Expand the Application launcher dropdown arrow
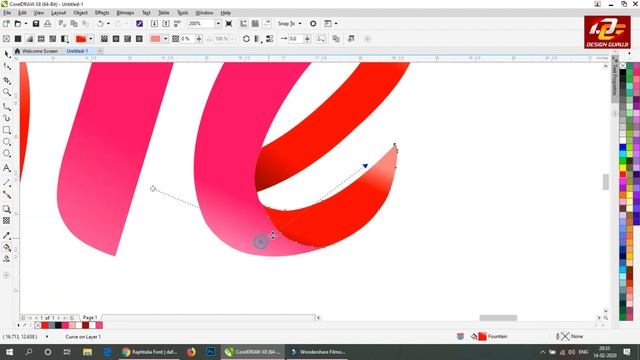This screenshot has width=640, height=360. [x=336, y=24]
